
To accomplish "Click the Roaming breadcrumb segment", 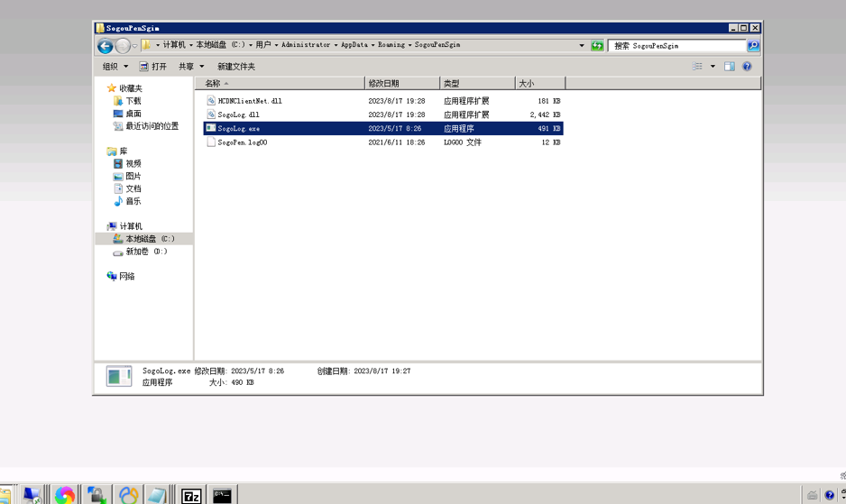I will [391, 45].
